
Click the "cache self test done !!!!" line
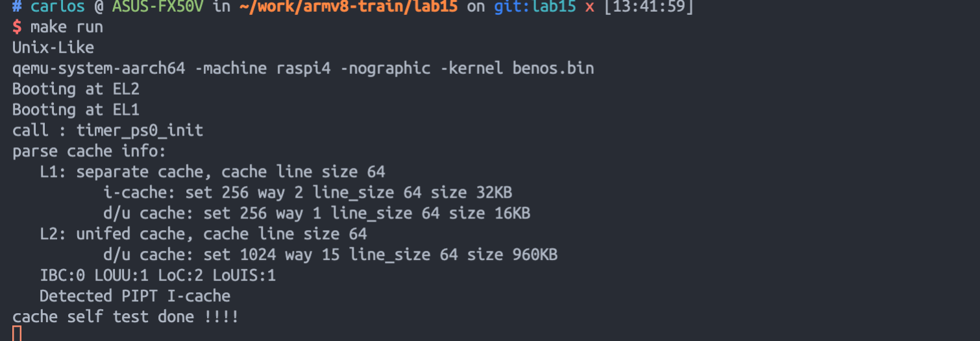125,317
